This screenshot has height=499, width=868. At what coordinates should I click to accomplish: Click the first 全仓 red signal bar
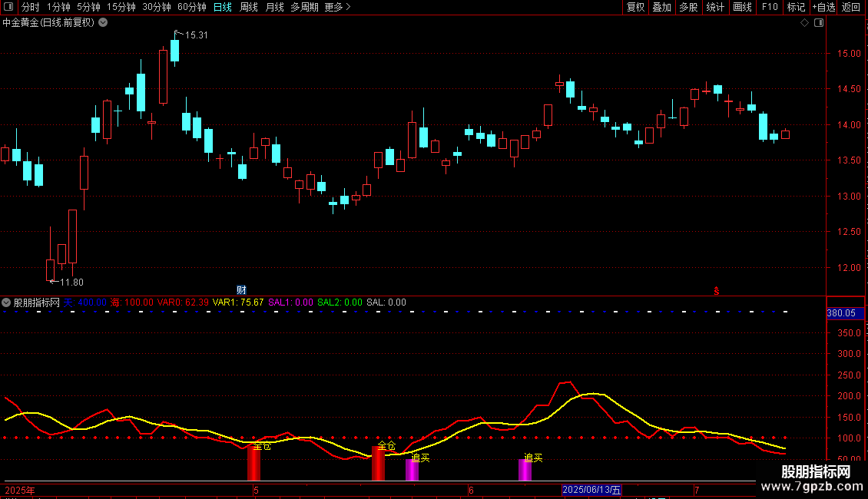pos(253,464)
